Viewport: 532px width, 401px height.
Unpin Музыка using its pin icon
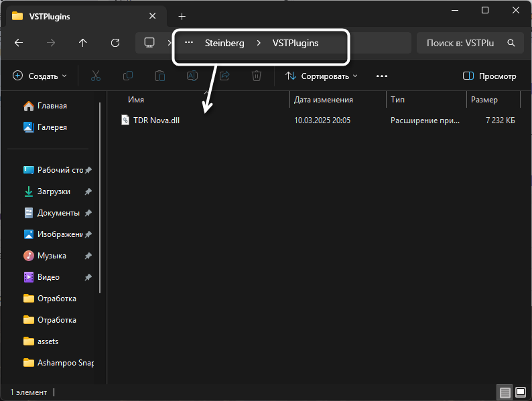pyautogui.click(x=88, y=256)
